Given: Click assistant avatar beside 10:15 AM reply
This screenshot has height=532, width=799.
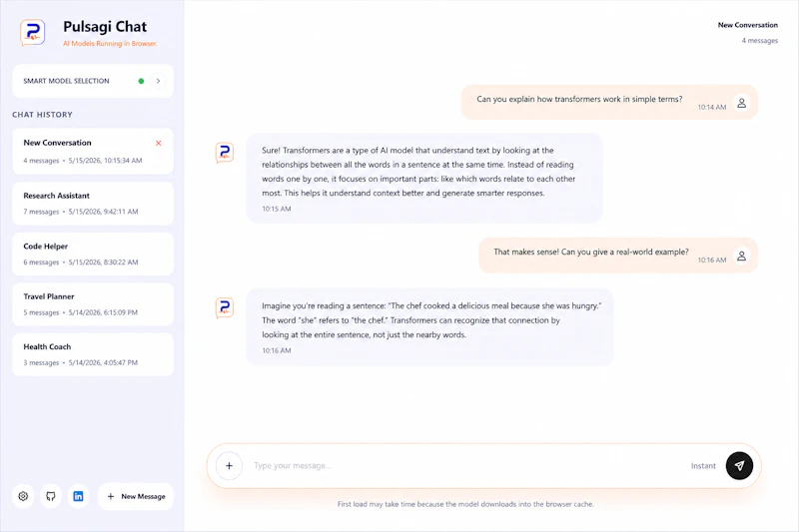Looking at the screenshot, I should [x=224, y=153].
